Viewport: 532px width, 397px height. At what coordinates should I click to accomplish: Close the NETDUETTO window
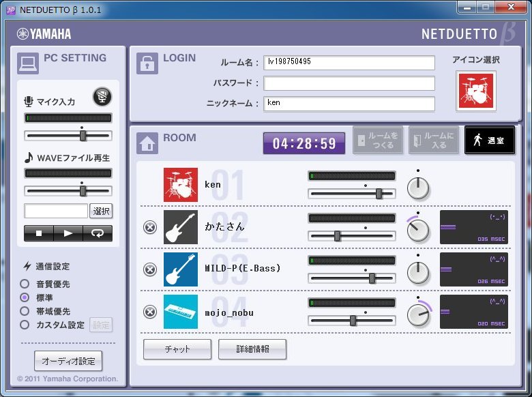pyautogui.click(x=511, y=7)
